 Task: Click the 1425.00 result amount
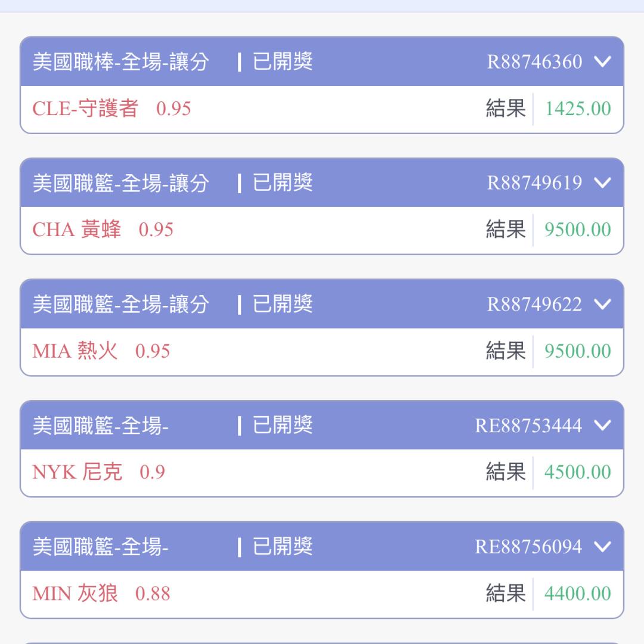pyautogui.click(x=578, y=109)
